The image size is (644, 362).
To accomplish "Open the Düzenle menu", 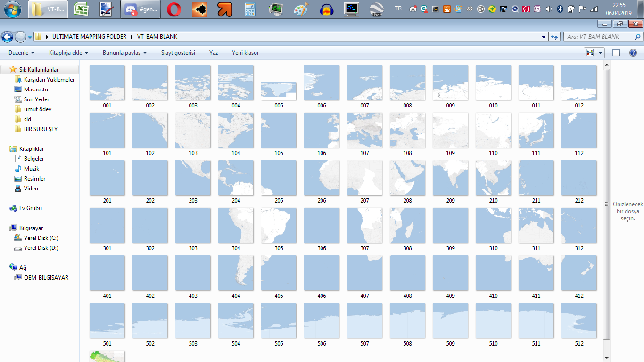I will (21, 53).
